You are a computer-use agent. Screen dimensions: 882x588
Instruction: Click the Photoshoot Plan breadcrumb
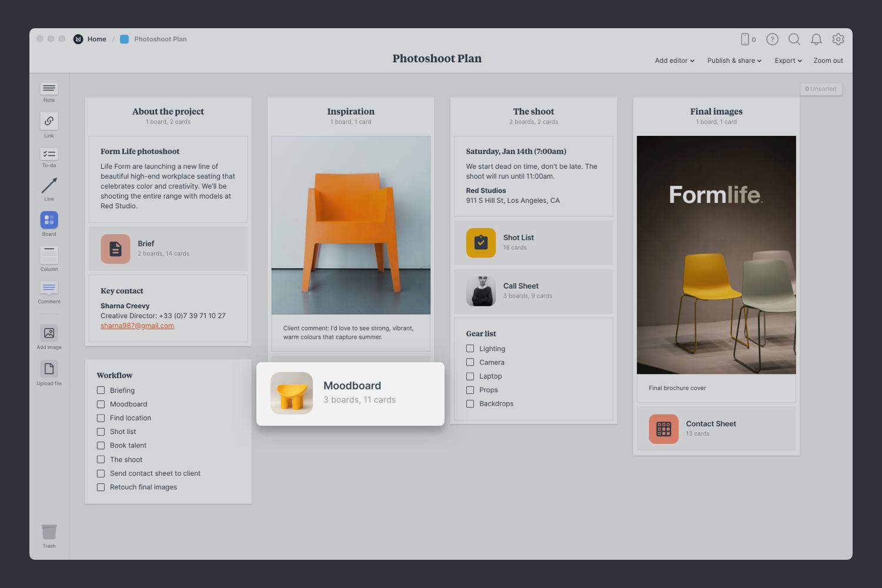pos(160,39)
